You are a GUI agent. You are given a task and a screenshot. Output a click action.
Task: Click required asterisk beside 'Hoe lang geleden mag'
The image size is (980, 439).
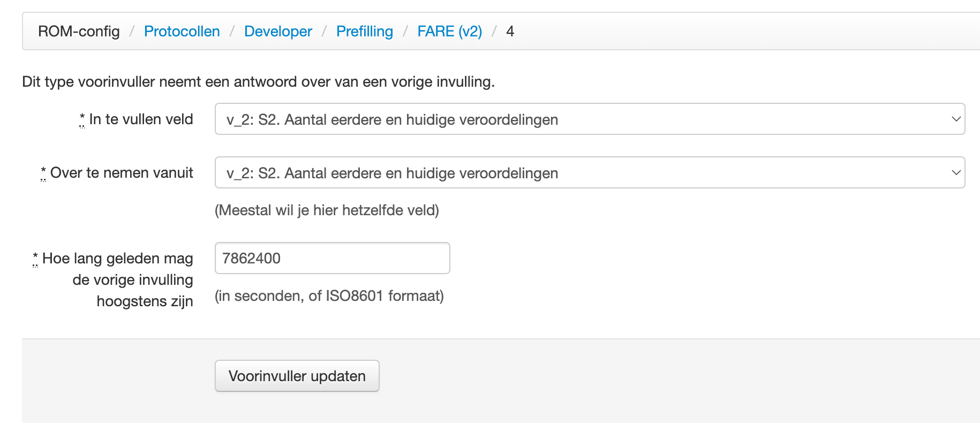35,257
